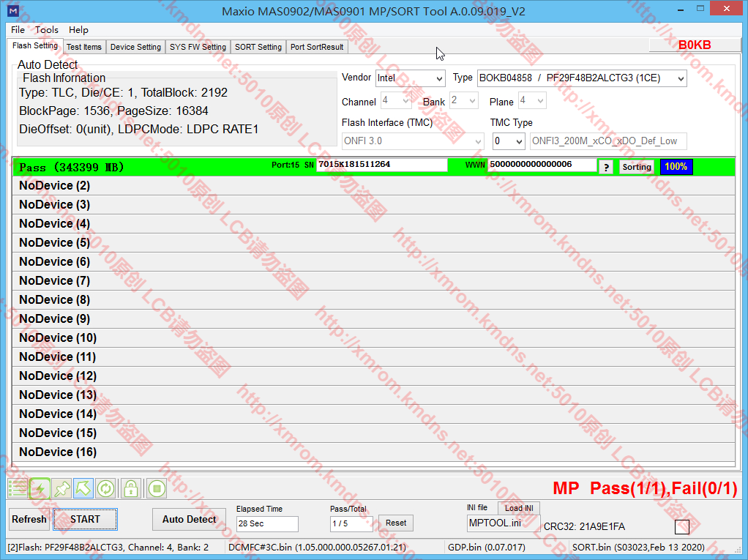748x560 pixels.
Task: Click the stop square icon
Action: (x=156, y=488)
